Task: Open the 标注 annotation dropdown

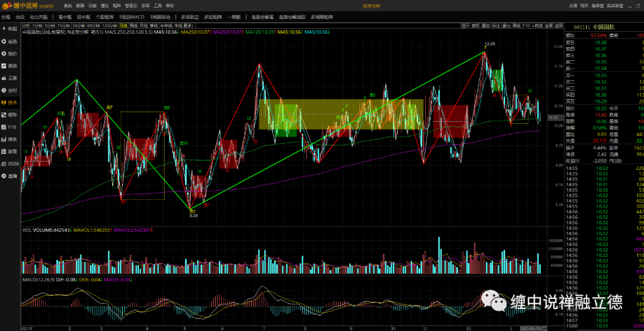Action: pyautogui.click(x=496, y=26)
